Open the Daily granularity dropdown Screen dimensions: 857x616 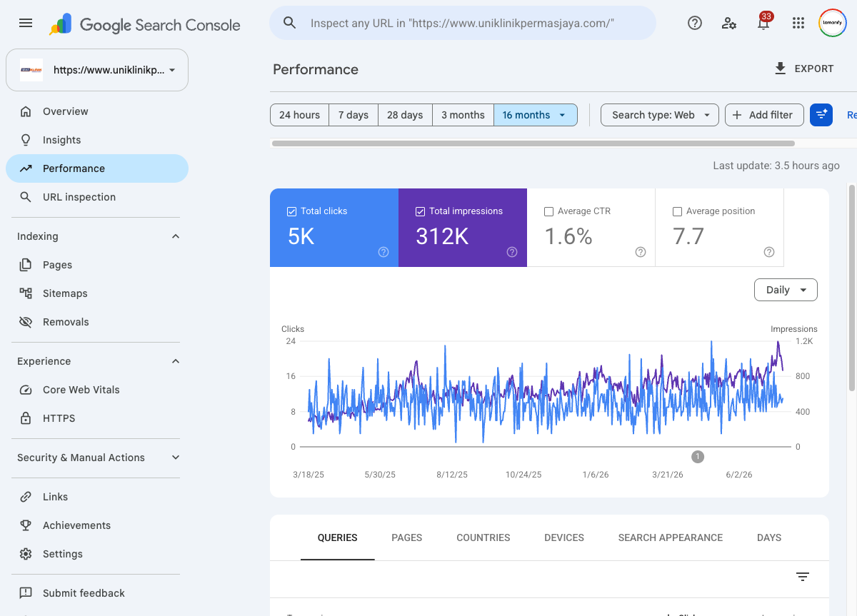pyautogui.click(x=786, y=290)
